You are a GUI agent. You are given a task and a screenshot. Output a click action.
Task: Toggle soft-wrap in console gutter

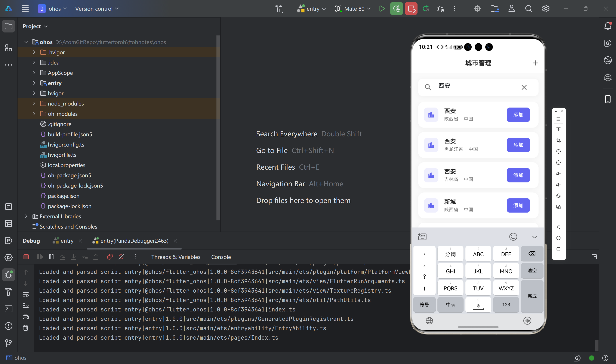[x=25, y=294]
